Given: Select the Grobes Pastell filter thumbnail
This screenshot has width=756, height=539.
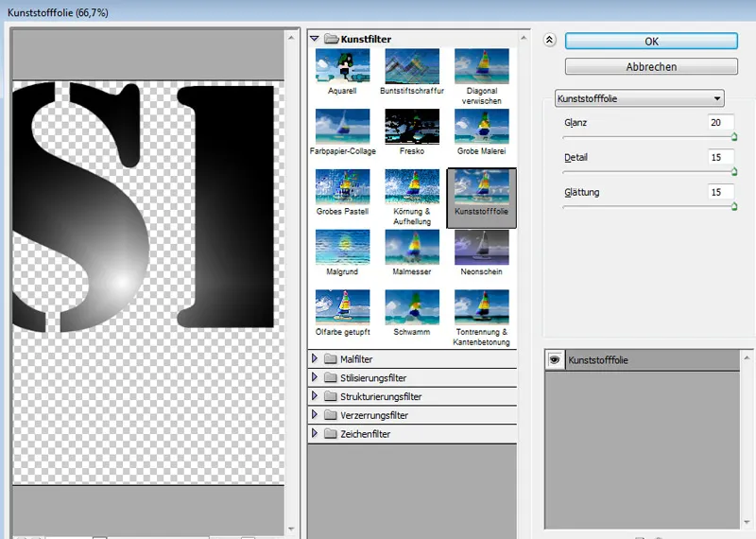Looking at the screenshot, I should click(342, 186).
